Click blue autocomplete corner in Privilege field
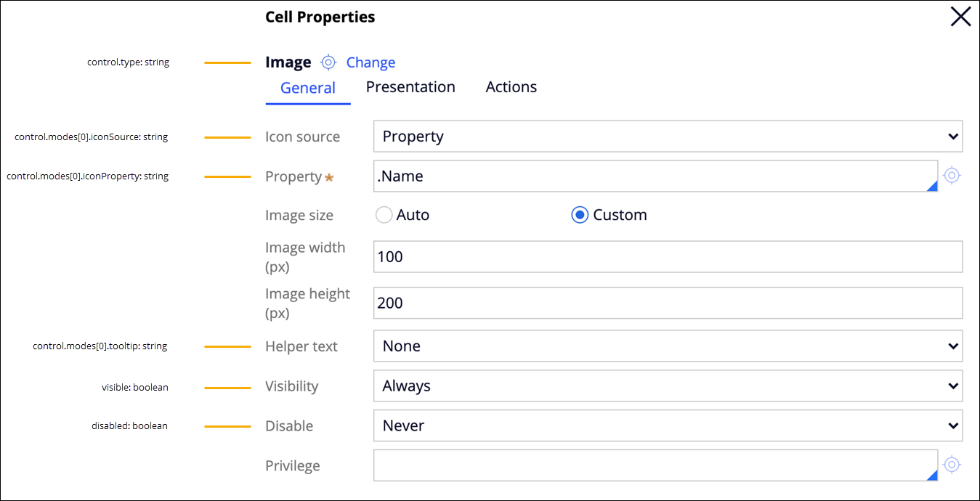980x501 pixels. pyautogui.click(x=932, y=476)
